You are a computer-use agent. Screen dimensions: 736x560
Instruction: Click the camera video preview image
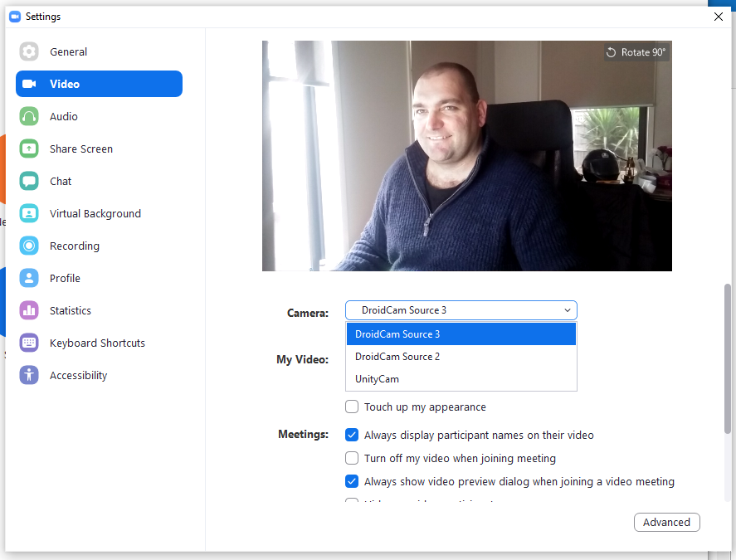pyautogui.click(x=467, y=156)
